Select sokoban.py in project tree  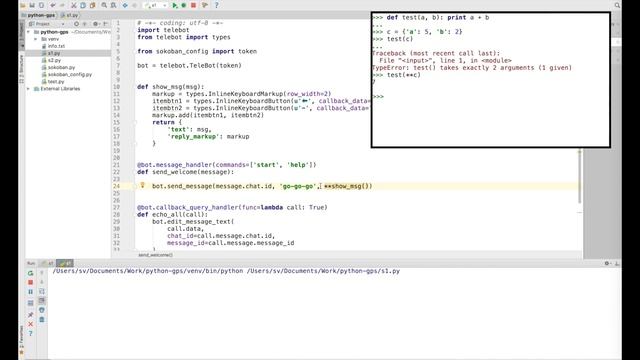point(61,67)
